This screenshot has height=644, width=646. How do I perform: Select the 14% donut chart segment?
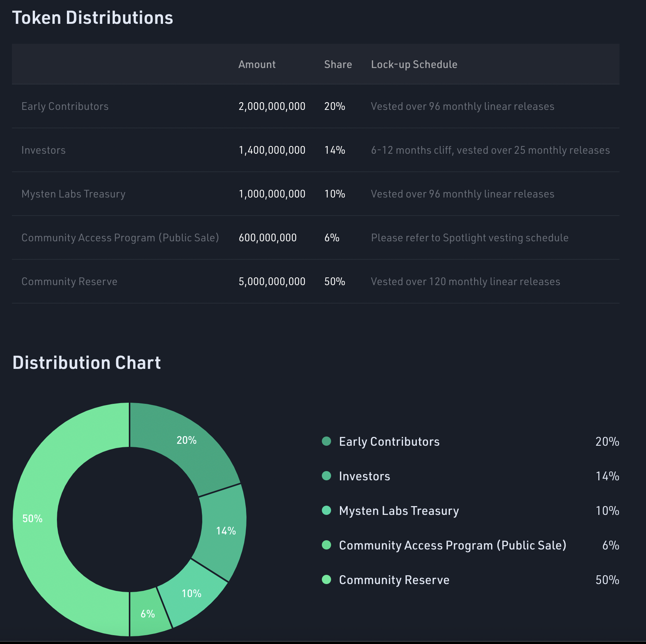tap(223, 532)
